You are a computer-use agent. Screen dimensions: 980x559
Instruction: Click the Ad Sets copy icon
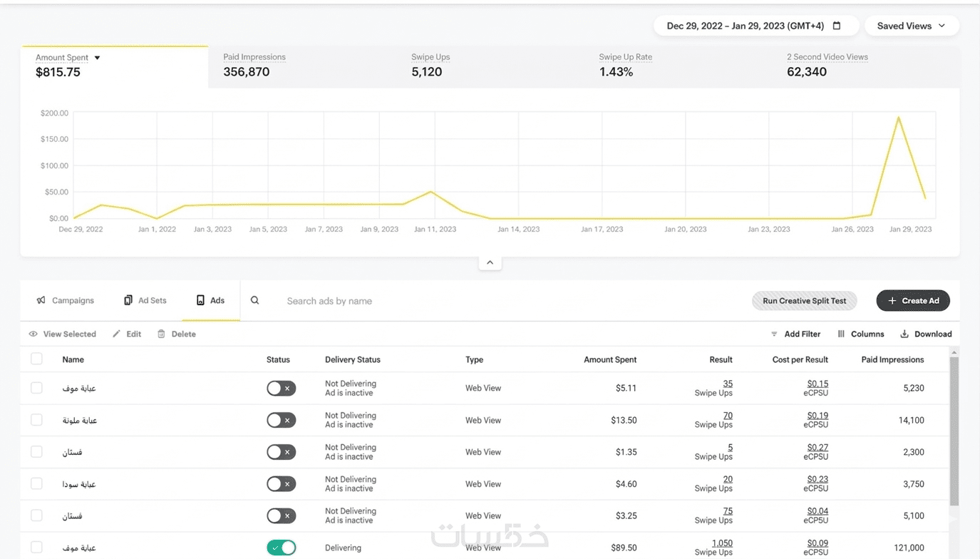point(128,301)
